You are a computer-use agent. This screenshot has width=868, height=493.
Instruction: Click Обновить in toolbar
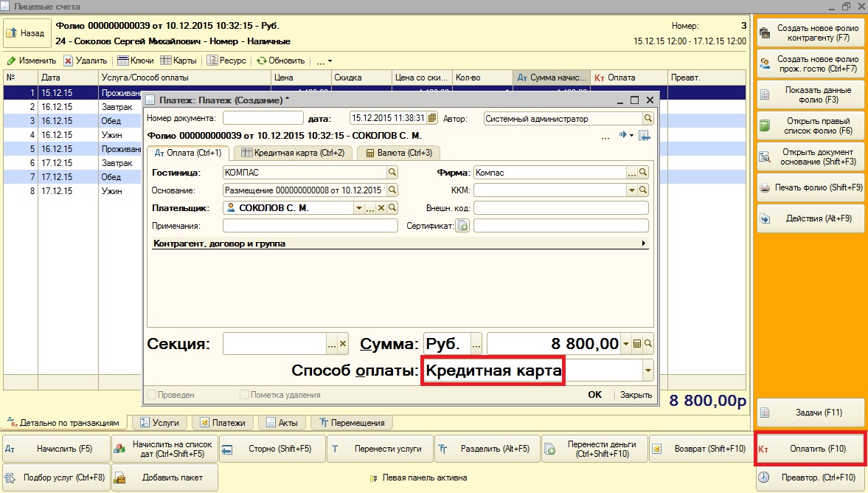281,61
